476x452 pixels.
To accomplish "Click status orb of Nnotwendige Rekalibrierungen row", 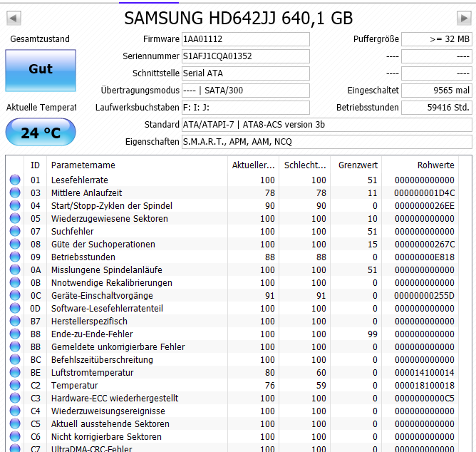I will tap(15, 282).
